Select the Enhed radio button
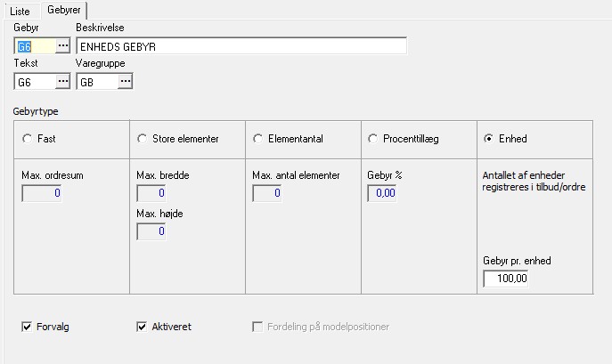This screenshot has height=364, width=612. pos(488,139)
